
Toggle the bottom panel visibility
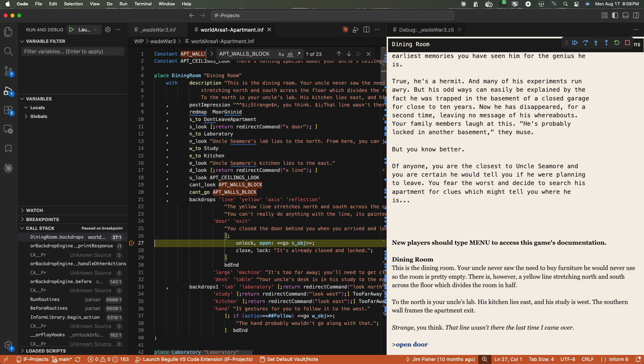625,16
